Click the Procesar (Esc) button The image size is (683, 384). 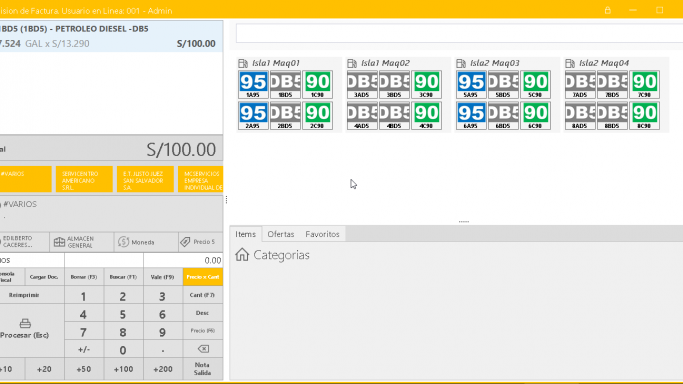(x=25, y=330)
